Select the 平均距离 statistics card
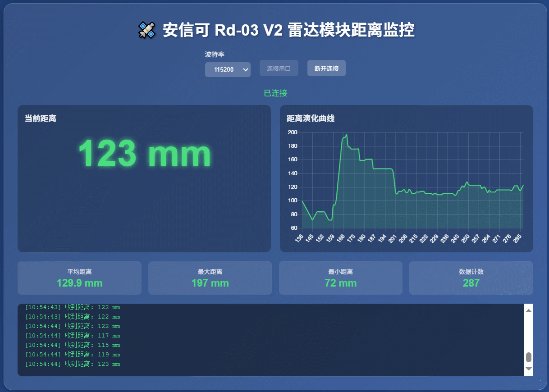Viewport: 549px width, 392px height. [x=79, y=278]
